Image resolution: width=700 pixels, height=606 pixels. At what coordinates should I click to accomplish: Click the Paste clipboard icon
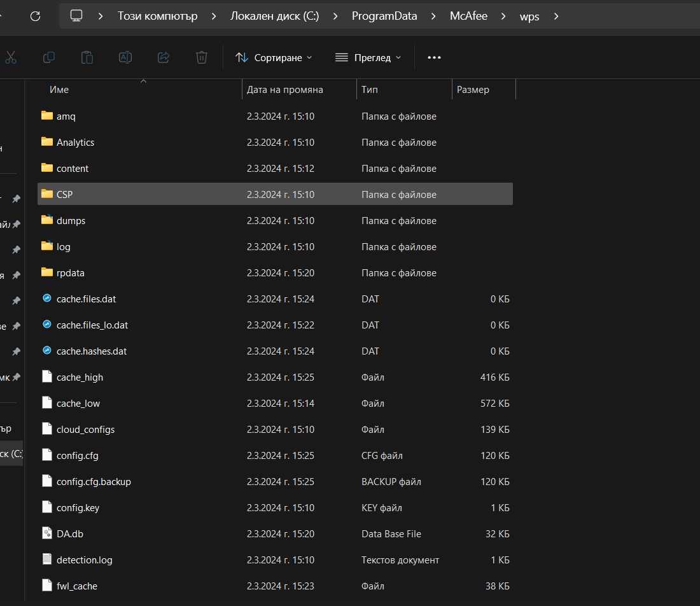[87, 57]
